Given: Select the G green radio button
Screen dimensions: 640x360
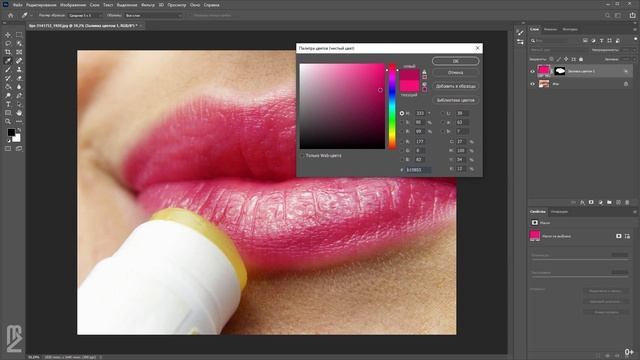Looking at the screenshot, I should (x=402, y=151).
